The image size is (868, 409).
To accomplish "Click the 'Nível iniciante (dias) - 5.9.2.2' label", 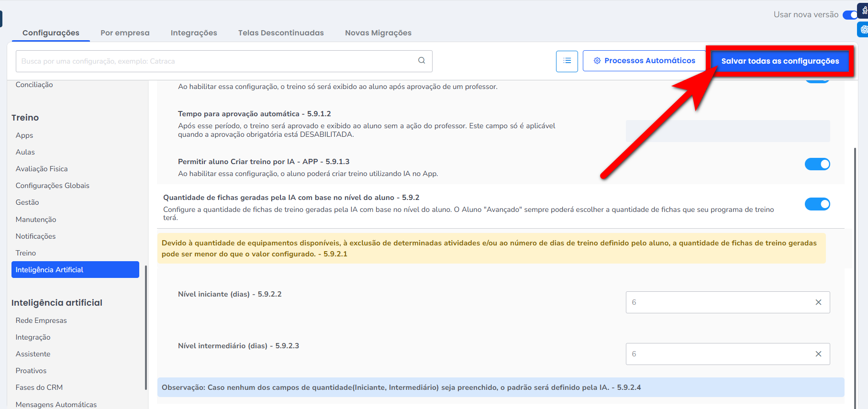I will [x=230, y=294].
